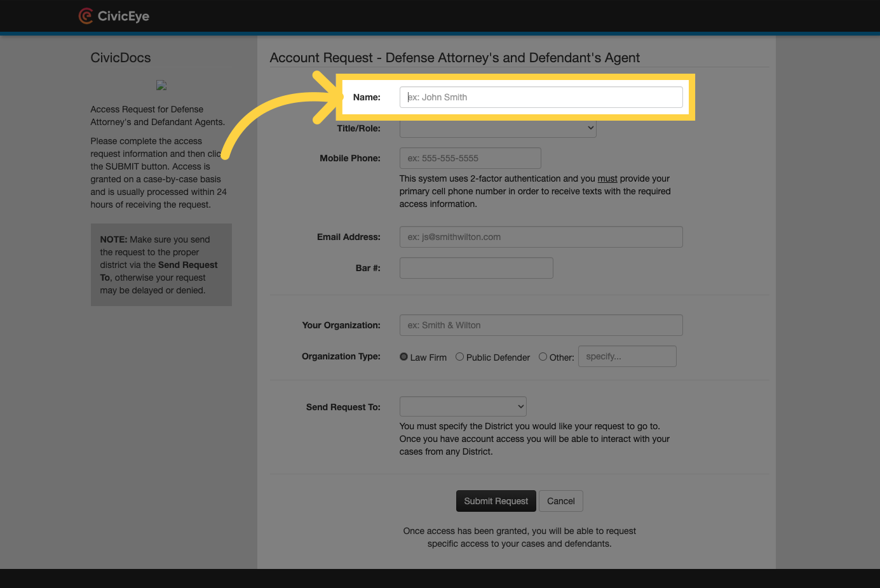Select the Public Defender radio button
Screen dimensions: 880x588
(x=459, y=357)
